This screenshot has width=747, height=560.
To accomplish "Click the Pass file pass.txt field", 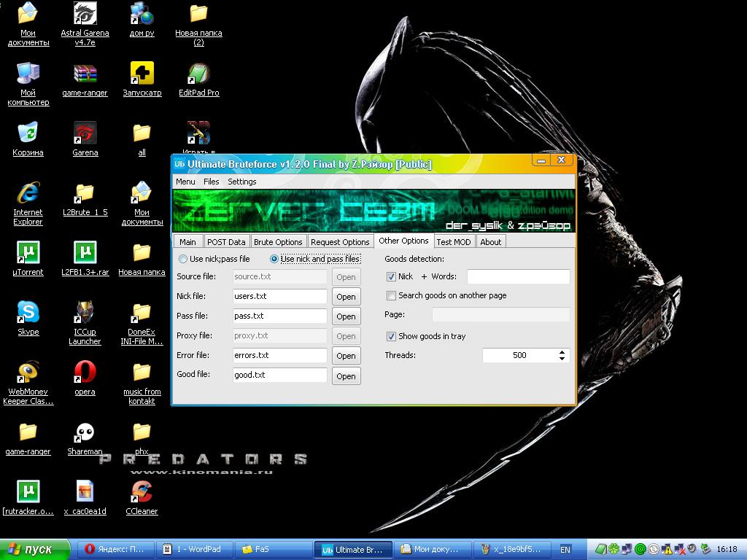I will (x=279, y=316).
